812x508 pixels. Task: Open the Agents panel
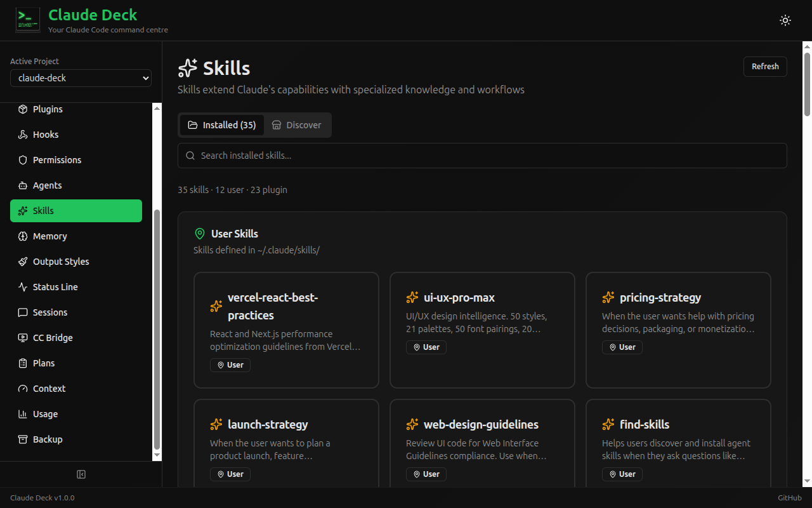48,185
